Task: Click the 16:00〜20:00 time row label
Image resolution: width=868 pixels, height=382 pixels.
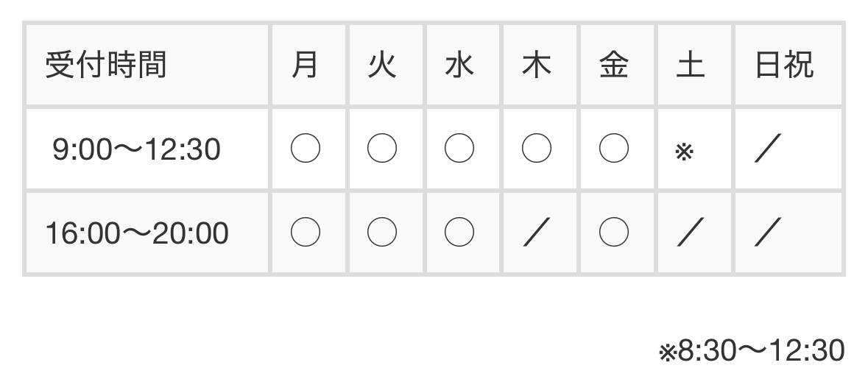Action: (137, 233)
